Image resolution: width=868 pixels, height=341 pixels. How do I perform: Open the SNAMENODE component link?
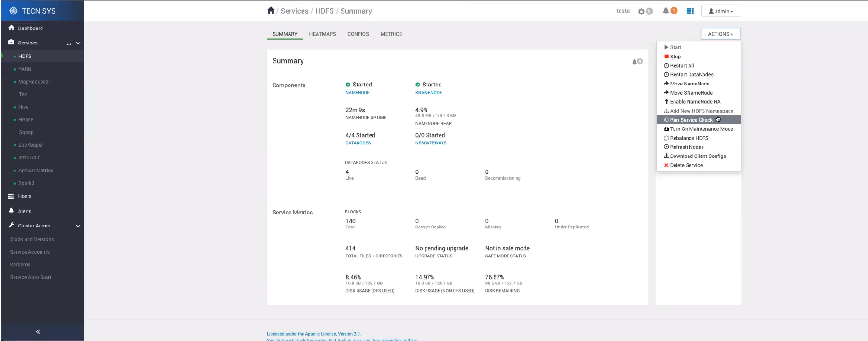[x=428, y=93]
